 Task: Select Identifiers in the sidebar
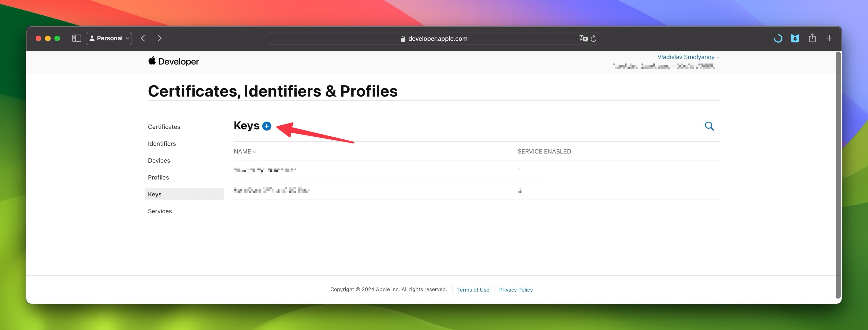[162, 143]
